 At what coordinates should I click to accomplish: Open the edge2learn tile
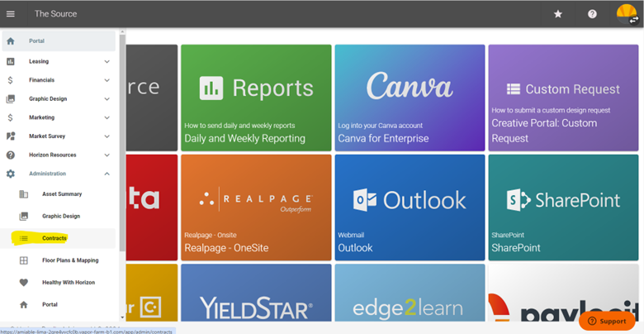click(410, 293)
